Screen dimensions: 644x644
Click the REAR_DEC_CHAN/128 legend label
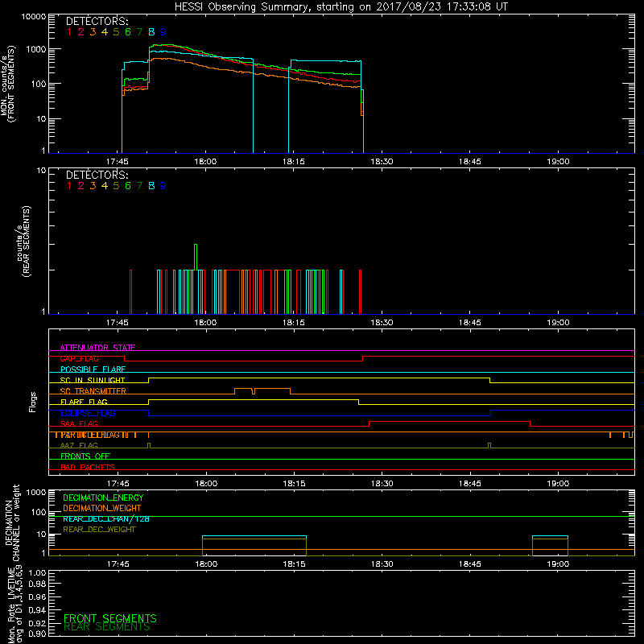(106, 519)
